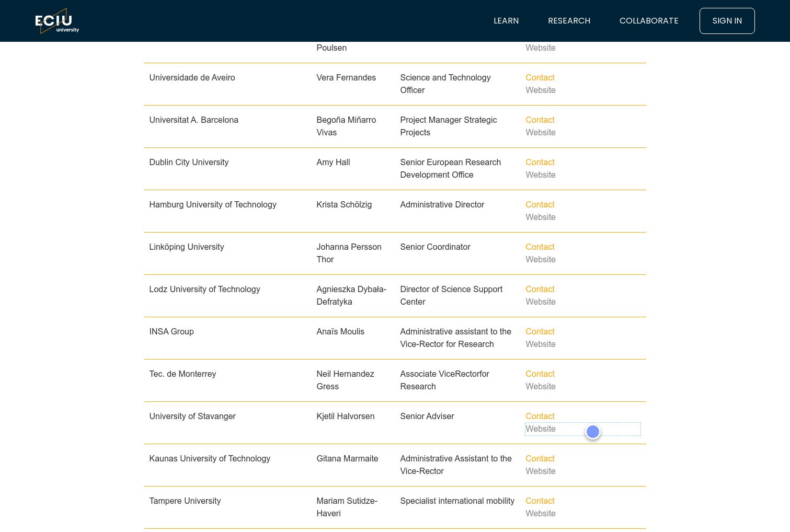
Task: Open Contact link for Tec. de Monterrey
Action: tap(540, 374)
